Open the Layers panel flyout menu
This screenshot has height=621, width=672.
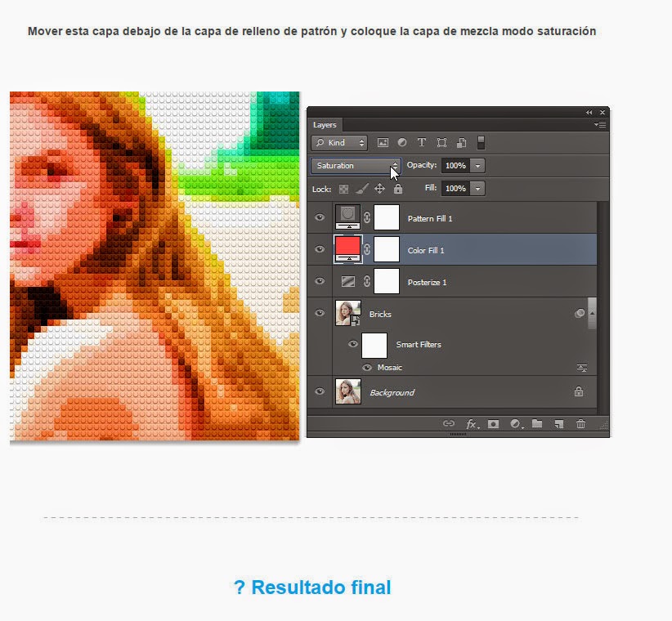[x=600, y=124]
